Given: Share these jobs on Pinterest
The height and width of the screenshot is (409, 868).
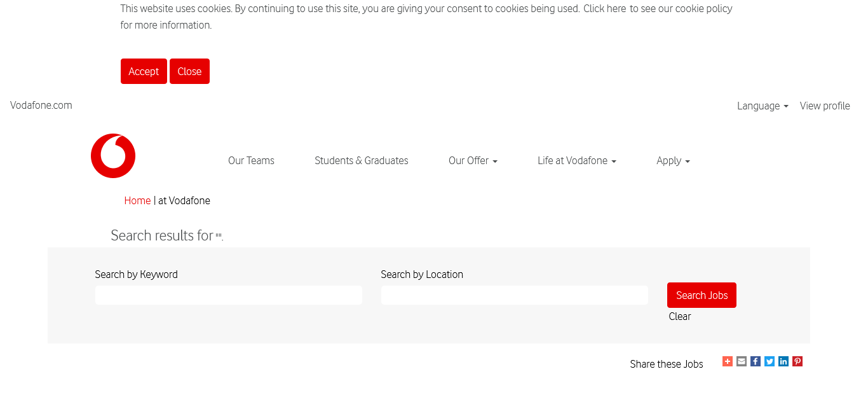Looking at the screenshot, I should pos(797,361).
